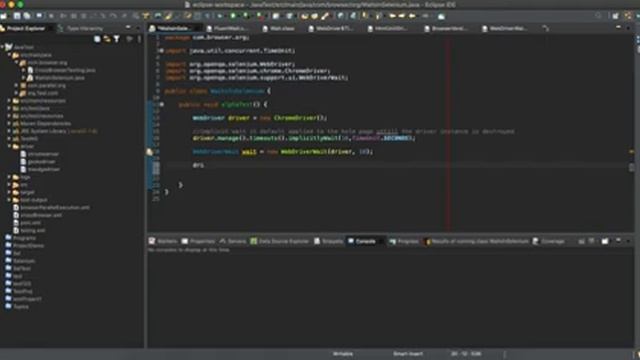Click Collapse All in Project Explorer

click(x=97, y=39)
